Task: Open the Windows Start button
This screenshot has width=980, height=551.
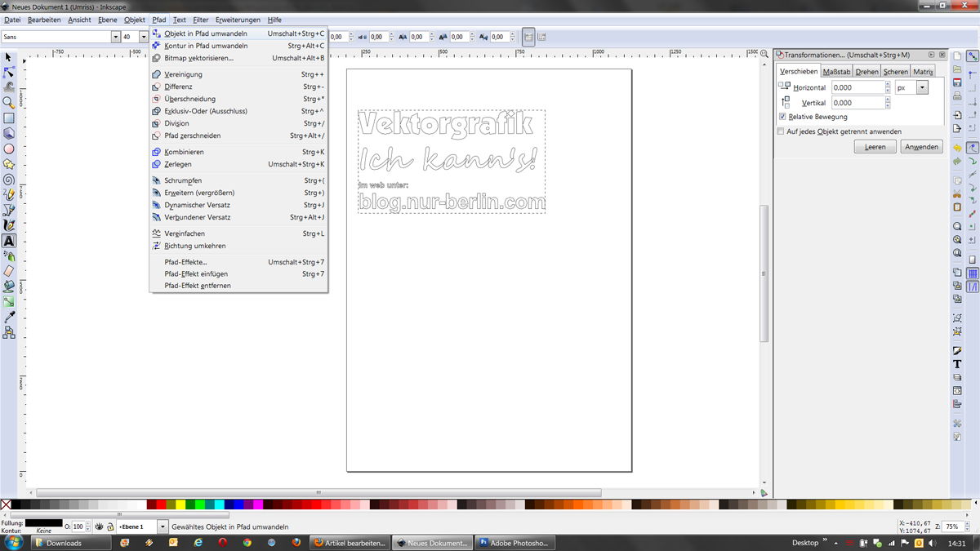Action: (13, 543)
